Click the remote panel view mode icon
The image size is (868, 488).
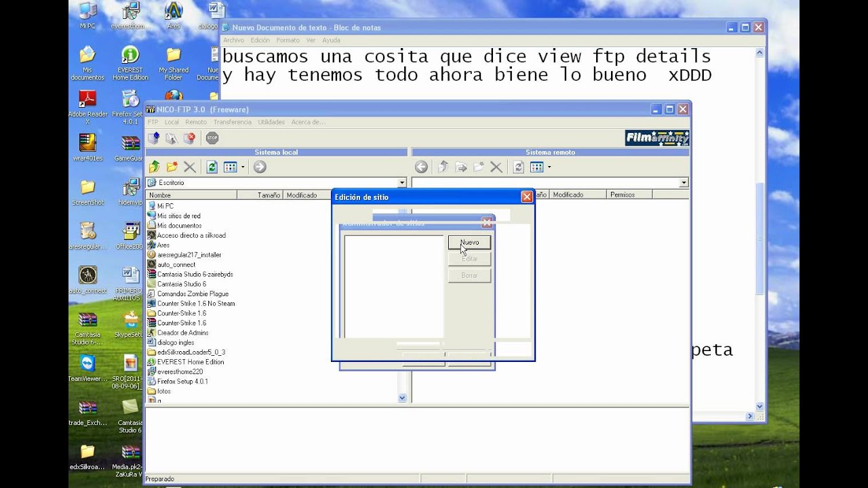pyautogui.click(x=537, y=167)
